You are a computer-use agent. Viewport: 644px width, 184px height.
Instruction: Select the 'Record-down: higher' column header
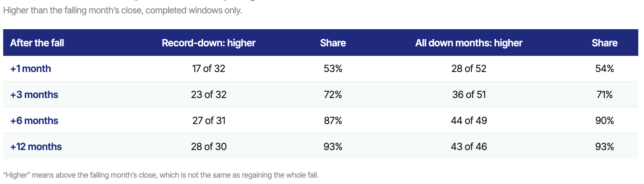coord(209,43)
